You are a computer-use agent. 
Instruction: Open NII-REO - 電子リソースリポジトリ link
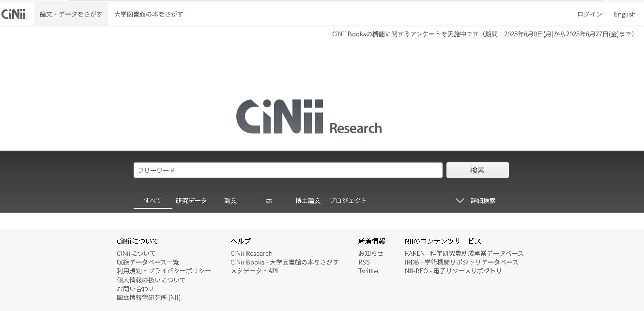coord(453,271)
